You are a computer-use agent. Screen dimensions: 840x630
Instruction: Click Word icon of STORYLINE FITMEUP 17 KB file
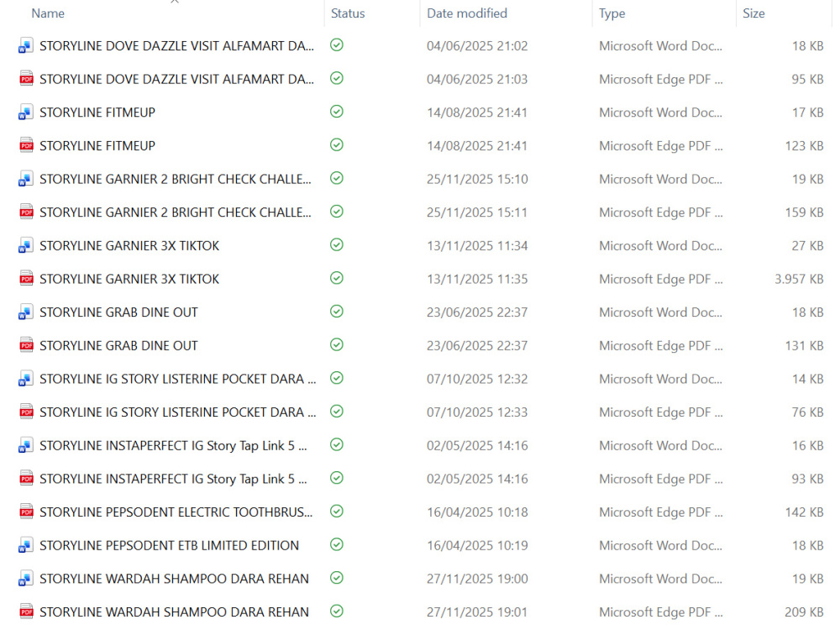point(26,112)
